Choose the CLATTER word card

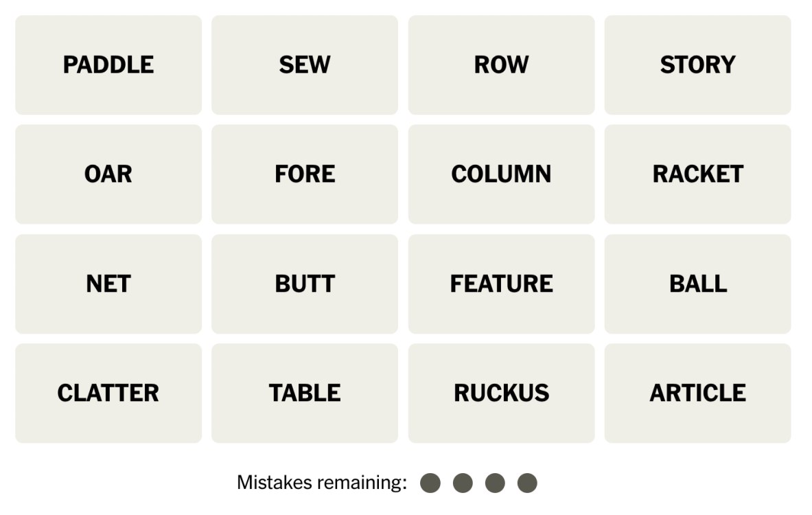(x=108, y=393)
